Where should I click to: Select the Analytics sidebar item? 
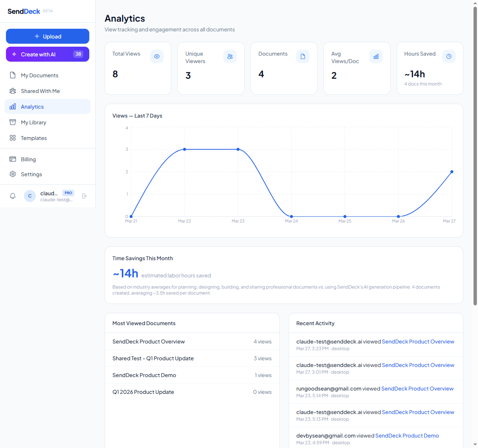coord(31,106)
